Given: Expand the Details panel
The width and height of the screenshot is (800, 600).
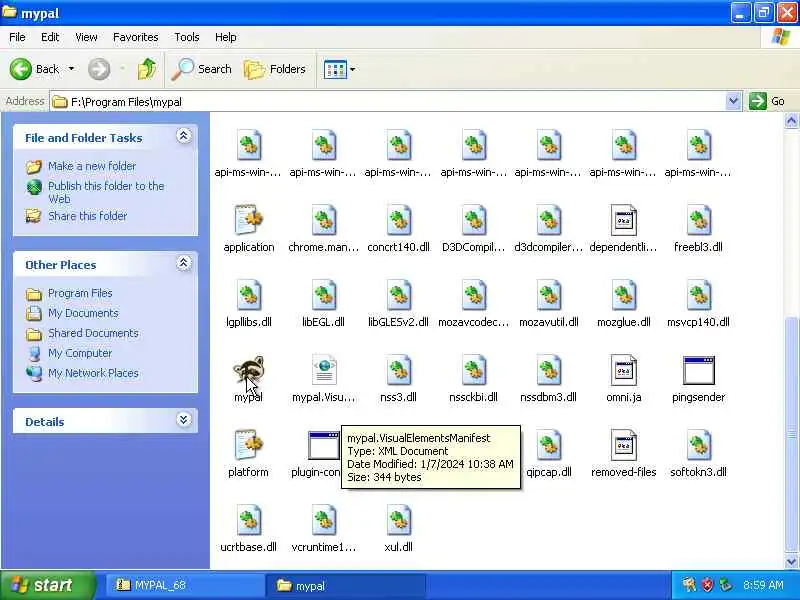Looking at the screenshot, I should pos(184,419).
